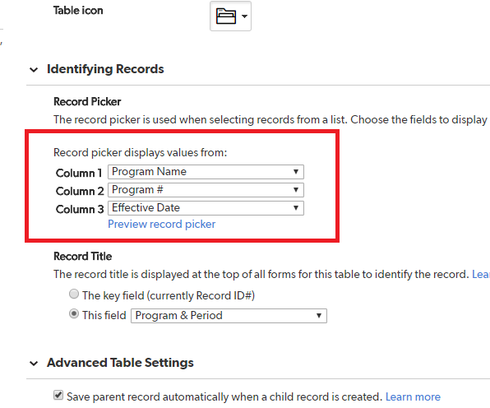
Task: Click the Learn more link for child records
Action: pyautogui.click(x=413, y=397)
